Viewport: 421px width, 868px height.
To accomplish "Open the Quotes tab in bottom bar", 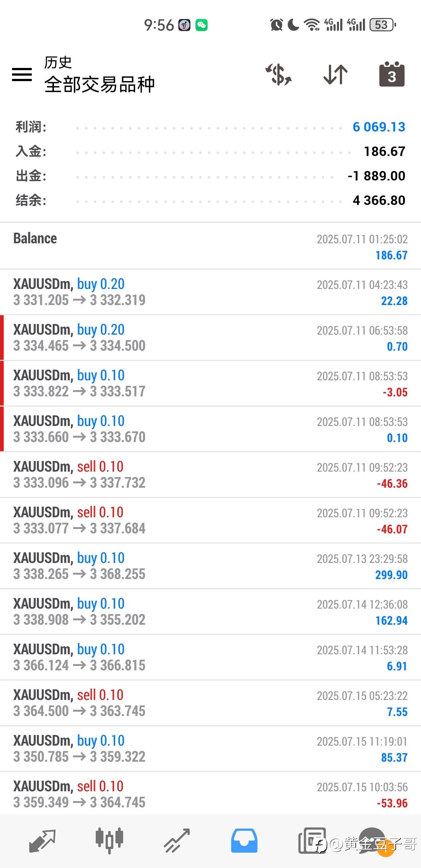I will click(42, 840).
